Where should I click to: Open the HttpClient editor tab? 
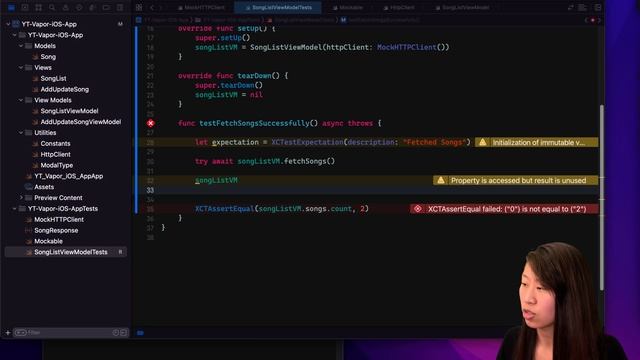pyautogui.click(x=399, y=7)
